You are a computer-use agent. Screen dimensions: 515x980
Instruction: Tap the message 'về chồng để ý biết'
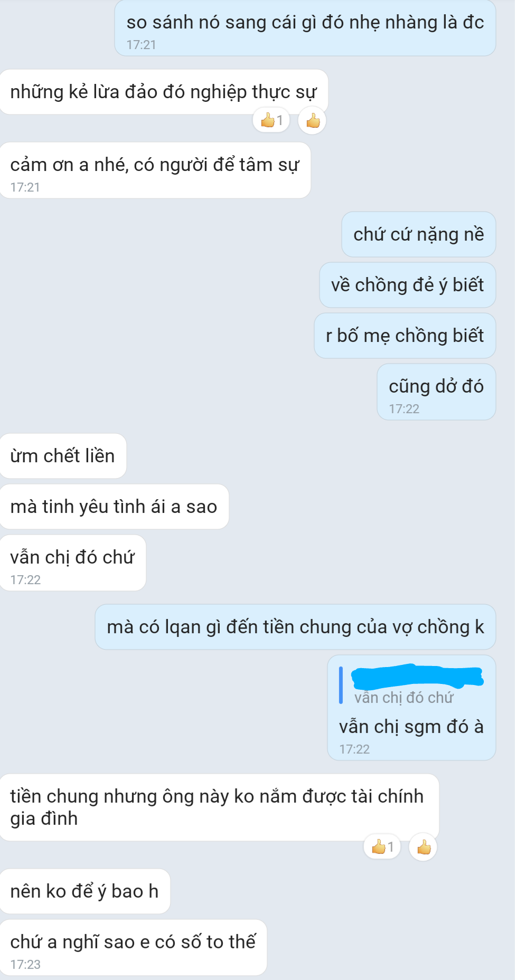408,285
